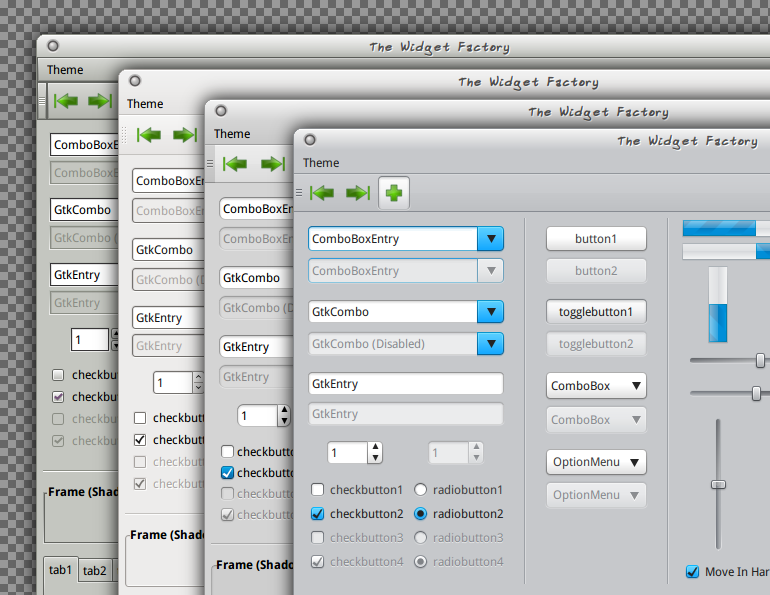
Task: Click the spin button value field in the front window
Action: click(x=348, y=452)
